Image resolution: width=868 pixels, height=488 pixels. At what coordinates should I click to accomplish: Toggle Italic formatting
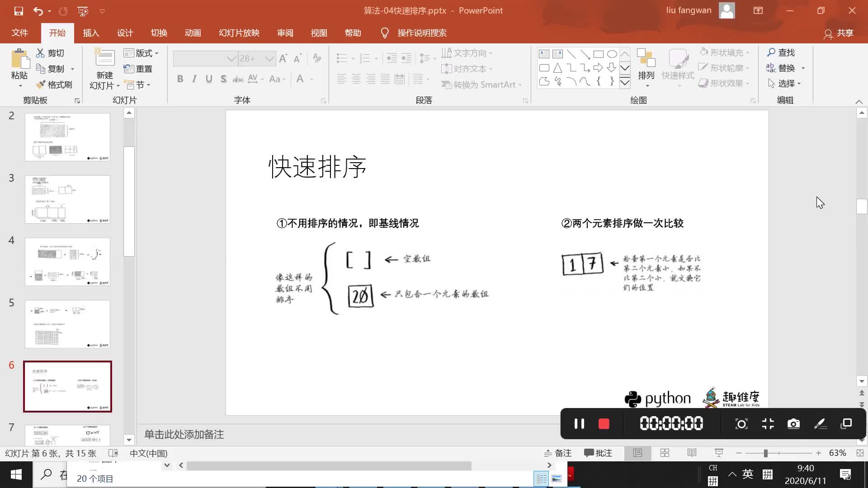click(194, 79)
